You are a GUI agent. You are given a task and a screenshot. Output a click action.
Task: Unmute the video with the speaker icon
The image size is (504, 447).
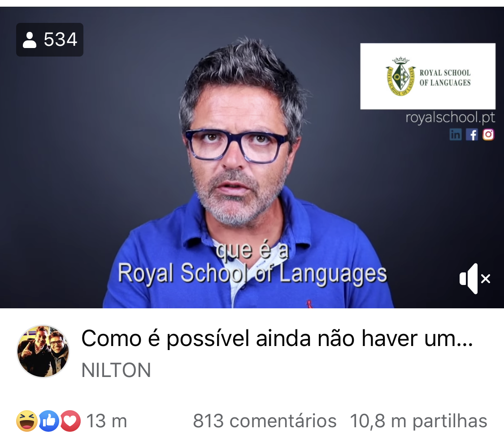point(475,278)
